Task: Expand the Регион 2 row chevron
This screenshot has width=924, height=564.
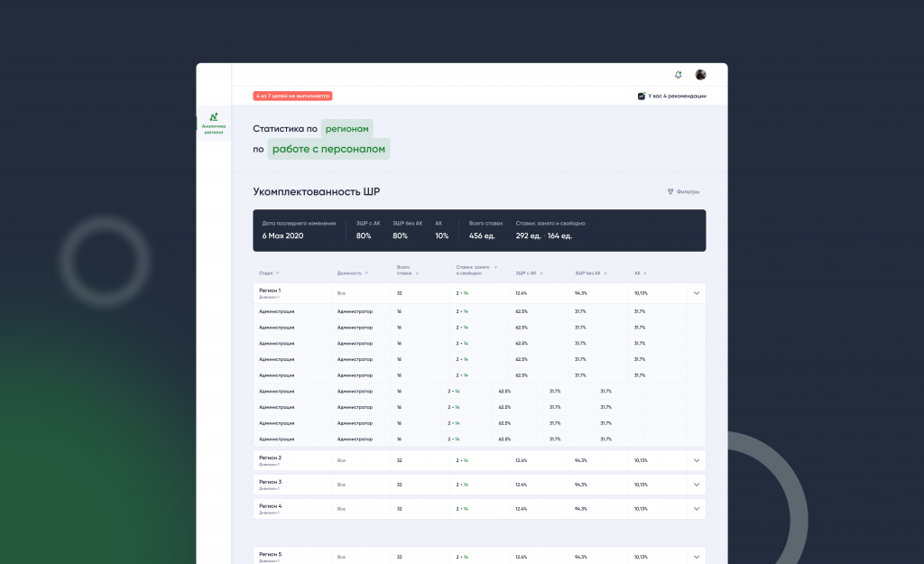Action: [697, 460]
